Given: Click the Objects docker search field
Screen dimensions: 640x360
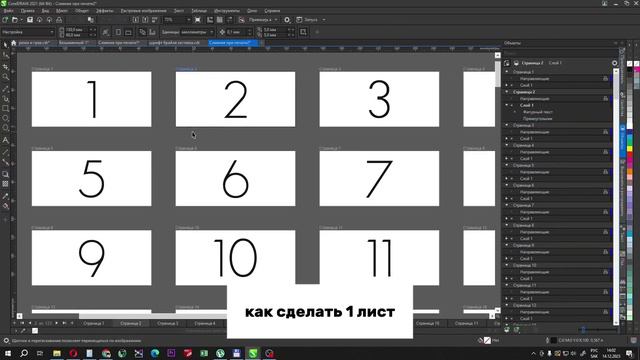Looking at the screenshot, I should coord(560,53).
